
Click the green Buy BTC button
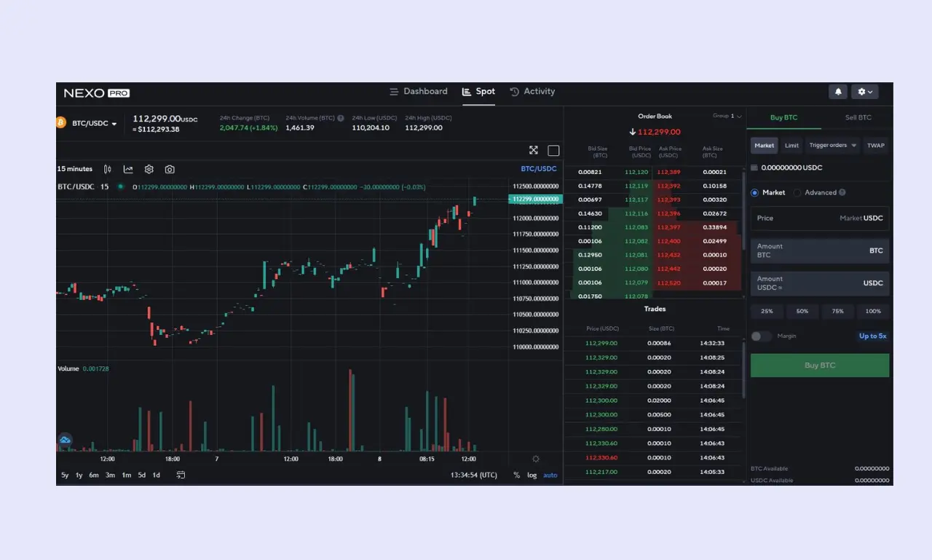click(x=820, y=366)
